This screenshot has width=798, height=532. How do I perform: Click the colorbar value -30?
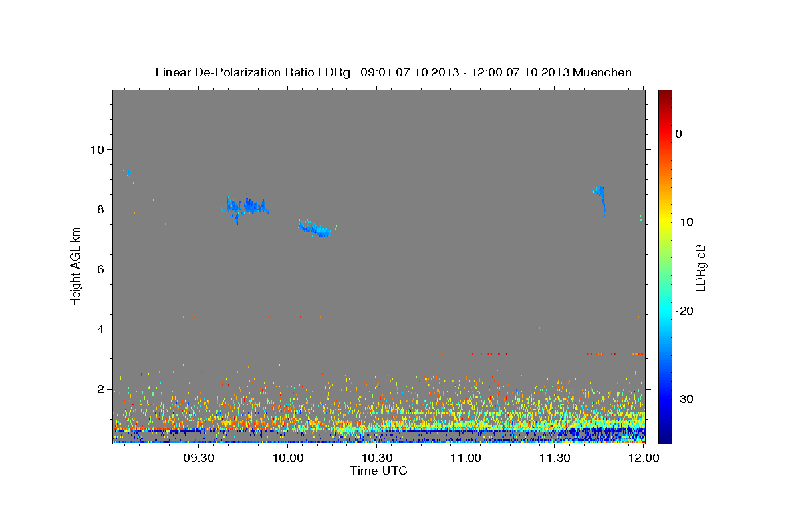tap(685, 399)
